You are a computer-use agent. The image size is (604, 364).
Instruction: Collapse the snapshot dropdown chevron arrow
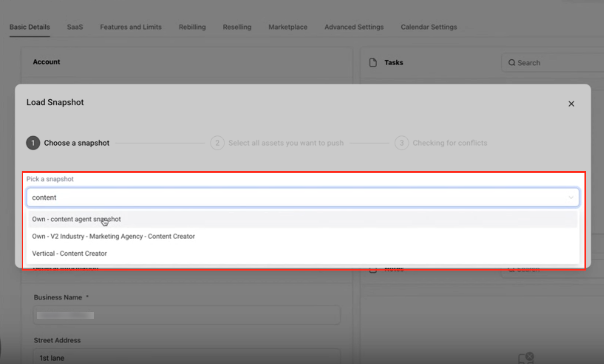(x=571, y=197)
